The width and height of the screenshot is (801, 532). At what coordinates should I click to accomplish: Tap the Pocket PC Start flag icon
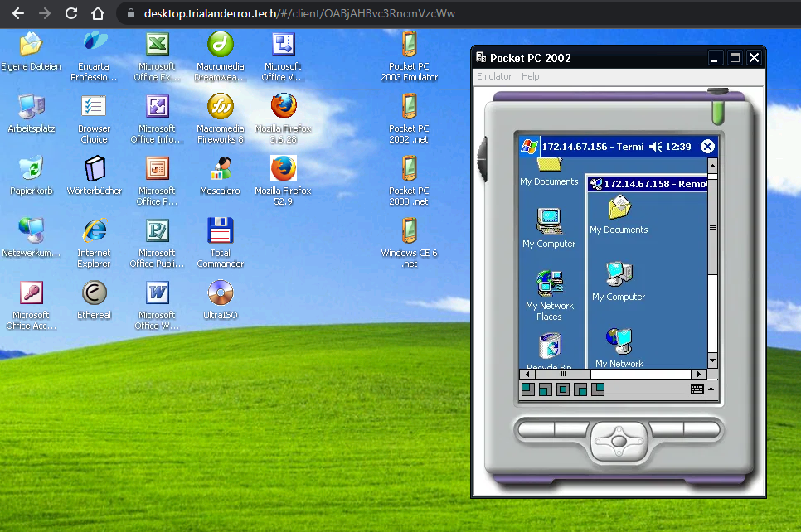[529, 147]
